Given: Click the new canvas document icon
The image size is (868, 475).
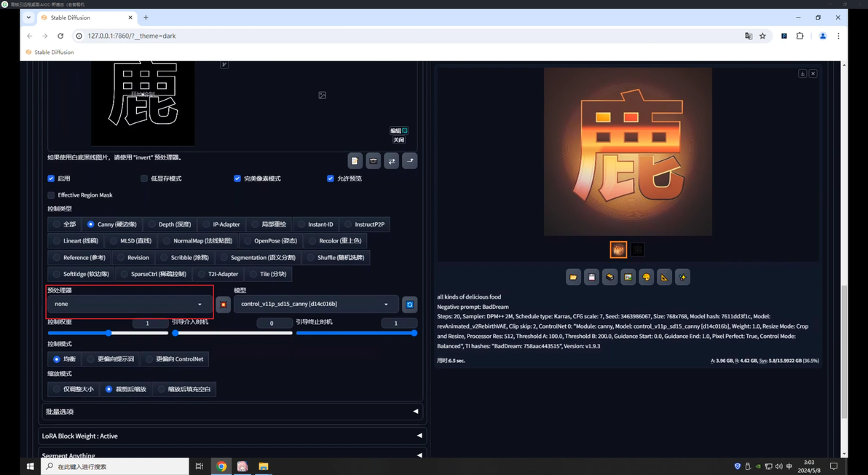Looking at the screenshot, I should 355,160.
